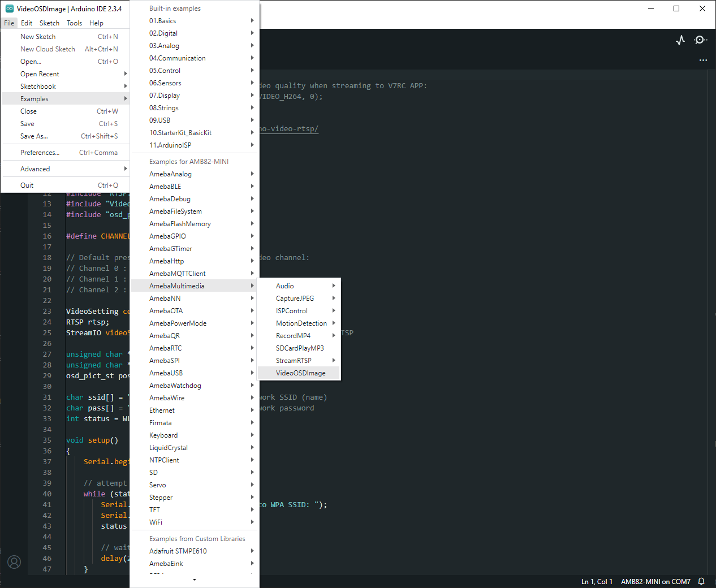This screenshot has height=588, width=716.
Task: Click the AMB82-MINI on COM7 board status
Action: click(655, 581)
